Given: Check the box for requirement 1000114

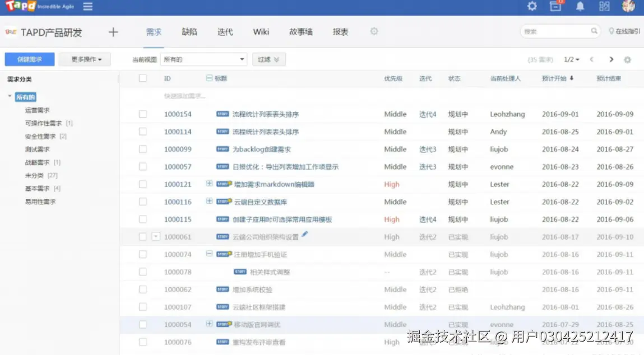Looking at the screenshot, I should point(142,132).
